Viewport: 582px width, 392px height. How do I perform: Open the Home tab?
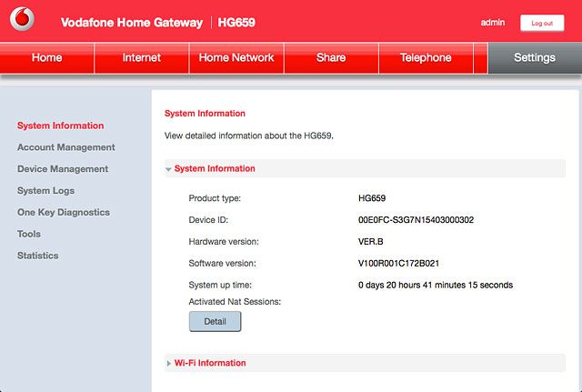click(x=46, y=58)
